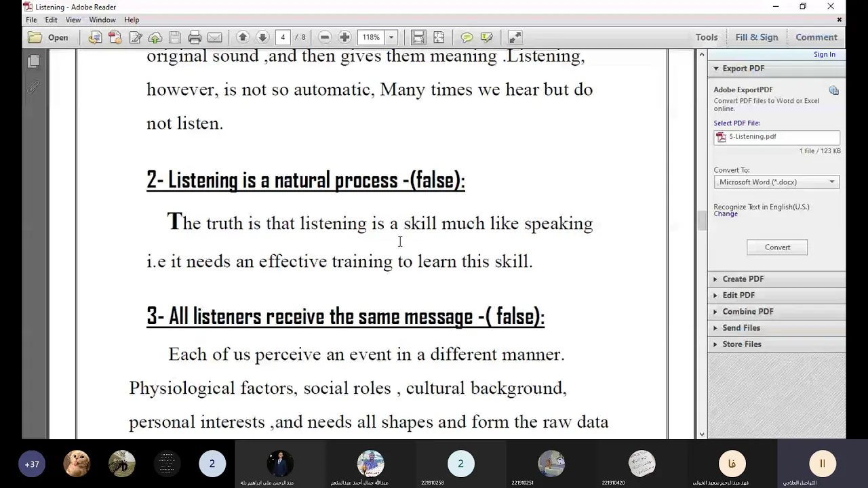Click the '1 file / 123 KB' label

pyautogui.click(x=819, y=151)
